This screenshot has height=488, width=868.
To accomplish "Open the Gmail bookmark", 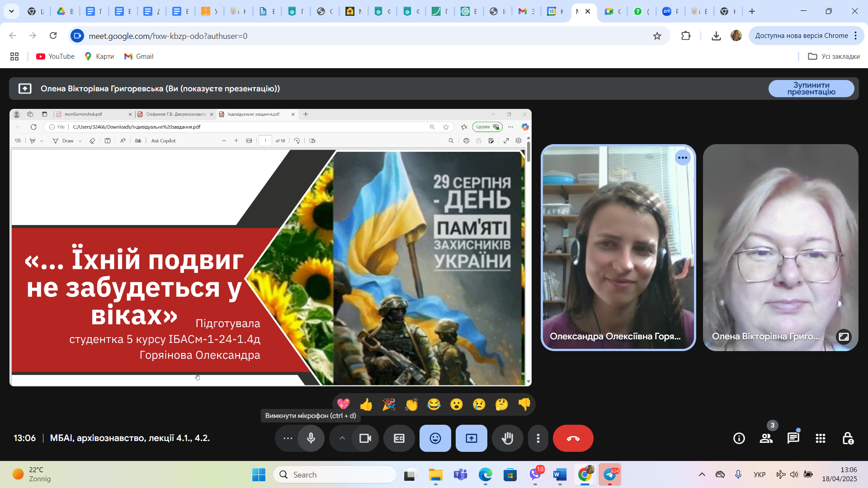I will coord(139,56).
